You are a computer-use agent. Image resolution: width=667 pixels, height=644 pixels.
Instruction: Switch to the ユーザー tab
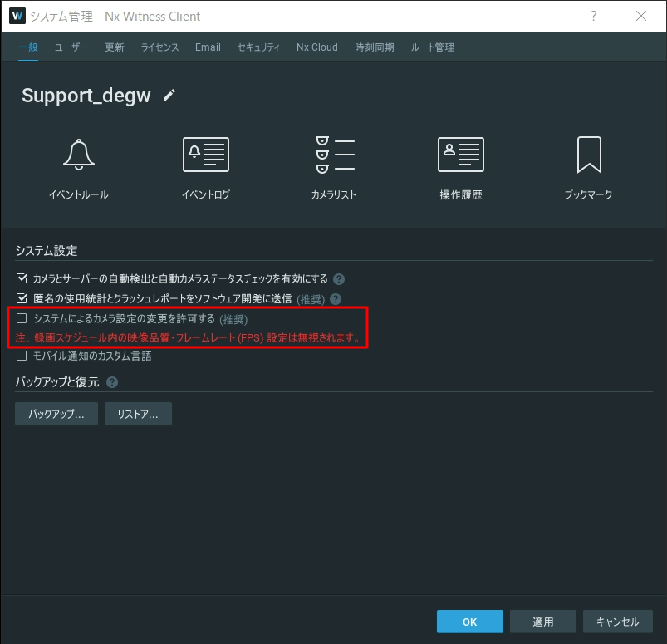pos(71,47)
